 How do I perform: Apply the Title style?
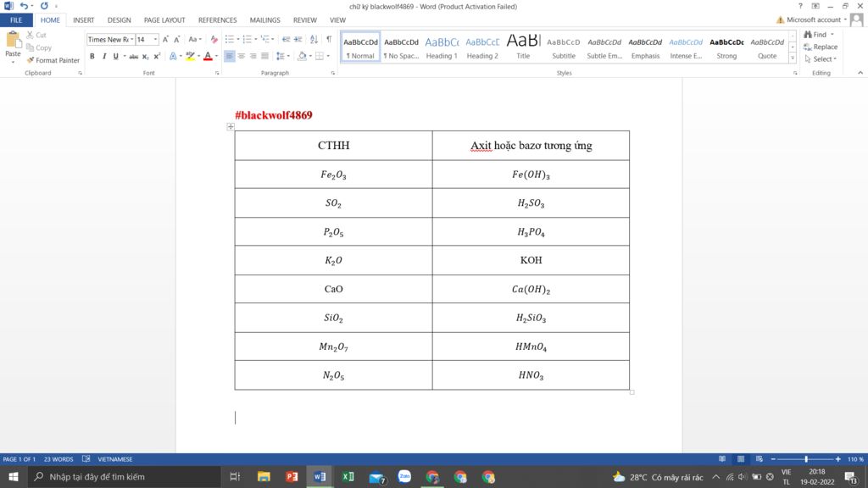[523, 47]
